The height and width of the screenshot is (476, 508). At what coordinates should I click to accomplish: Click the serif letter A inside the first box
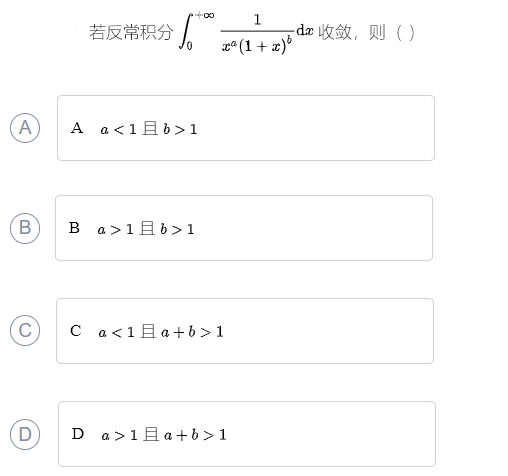[77, 128]
